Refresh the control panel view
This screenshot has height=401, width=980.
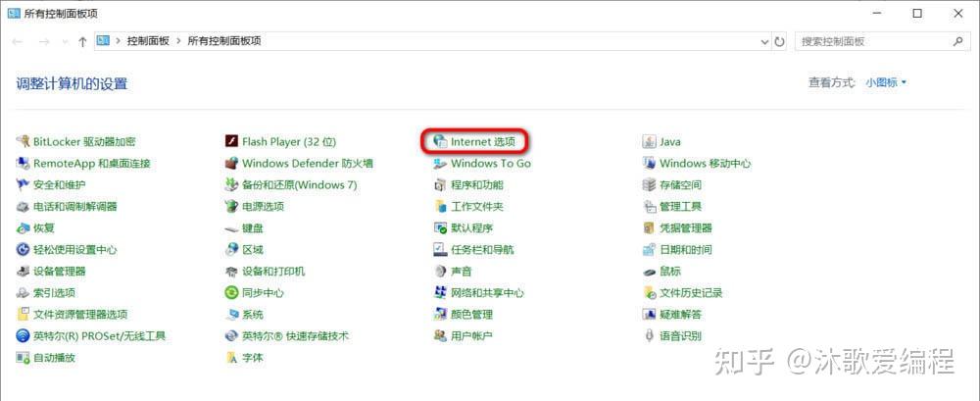(x=779, y=41)
